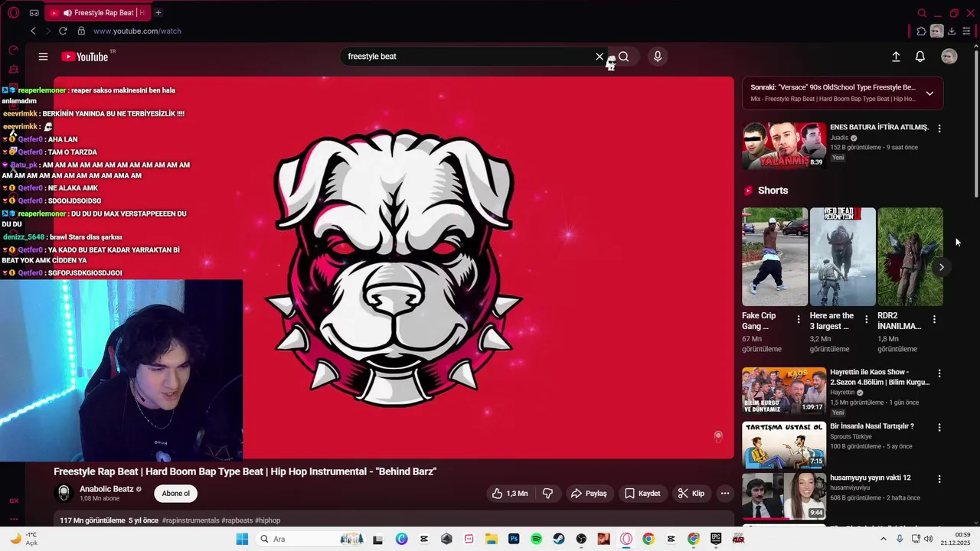Viewport: 980px width, 551px height.
Task: Open the Opera extensions cube icon
Action: click(921, 31)
